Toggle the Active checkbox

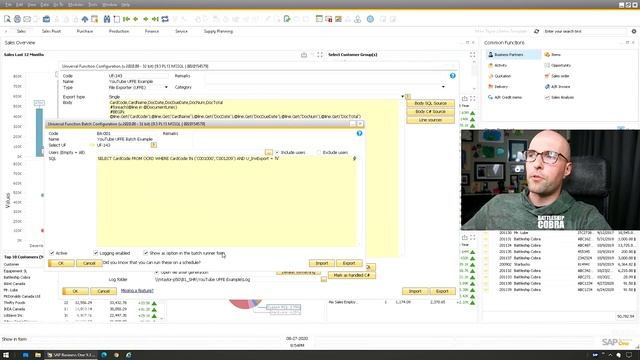coord(52,253)
